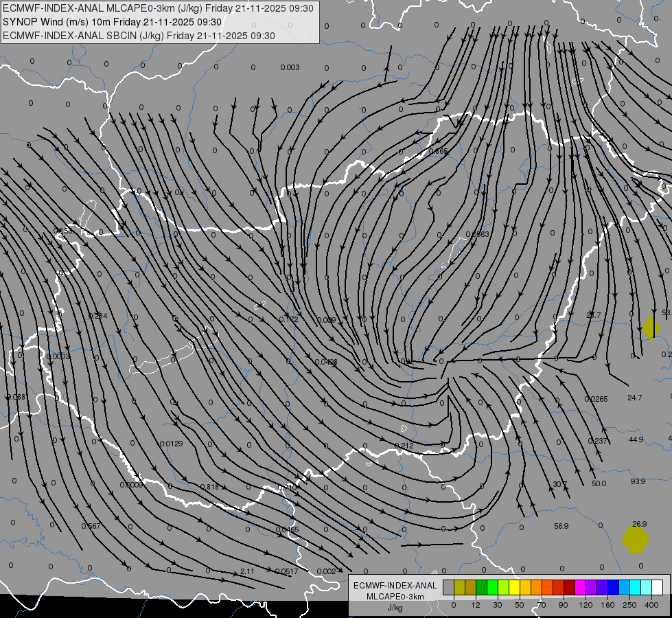This screenshot has height=618, width=672.
Task: Click legend tick label 70
Action: click(x=542, y=605)
